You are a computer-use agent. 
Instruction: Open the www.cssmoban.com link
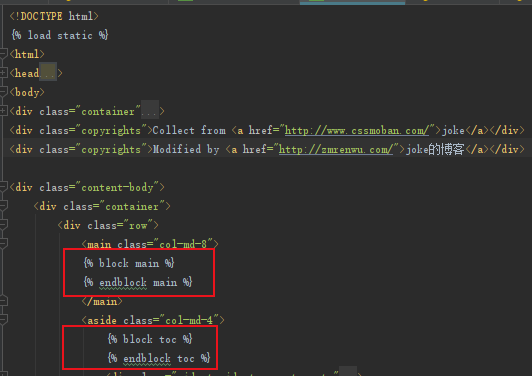(x=357, y=130)
